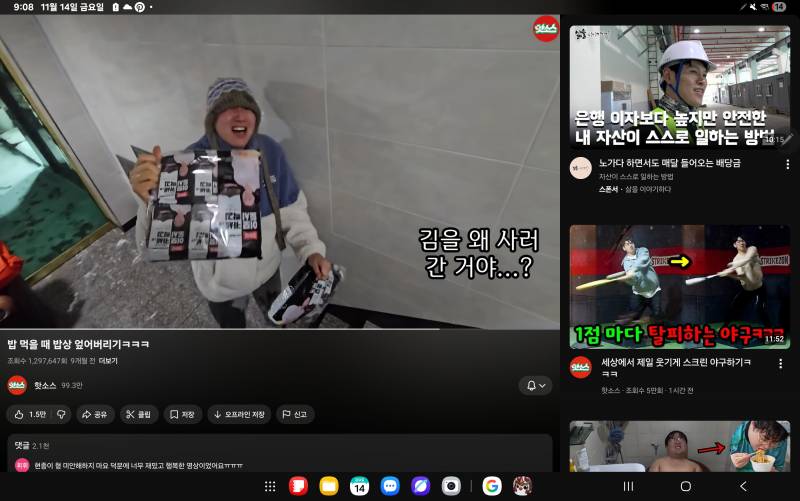The width and height of the screenshot is (800, 501).
Task: Download the video with 오프라인 저장
Action: (x=239, y=414)
